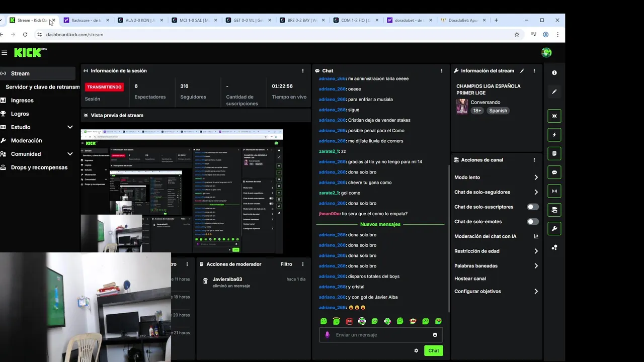The width and height of the screenshot is (644, 362).
Task: Click the browser address bar
Action: (272, 35)
